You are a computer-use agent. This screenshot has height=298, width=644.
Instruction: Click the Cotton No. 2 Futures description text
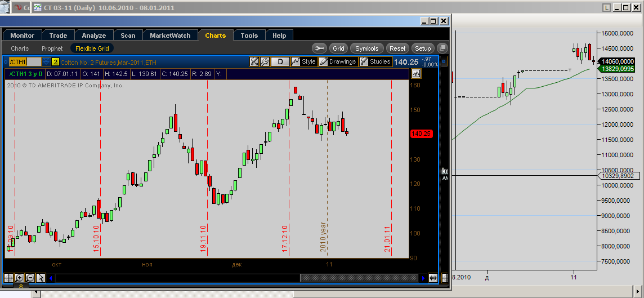tap(109, 63)
